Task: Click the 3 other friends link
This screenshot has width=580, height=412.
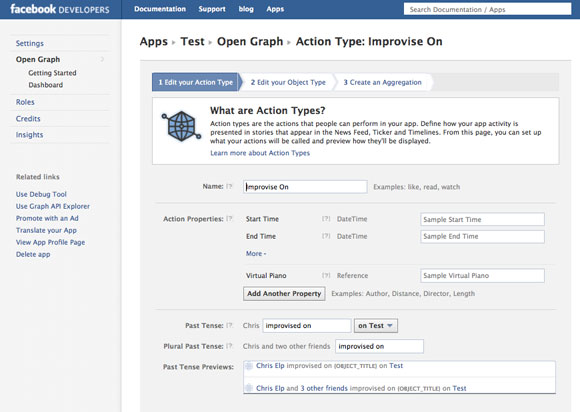Action: coord(324,388)
